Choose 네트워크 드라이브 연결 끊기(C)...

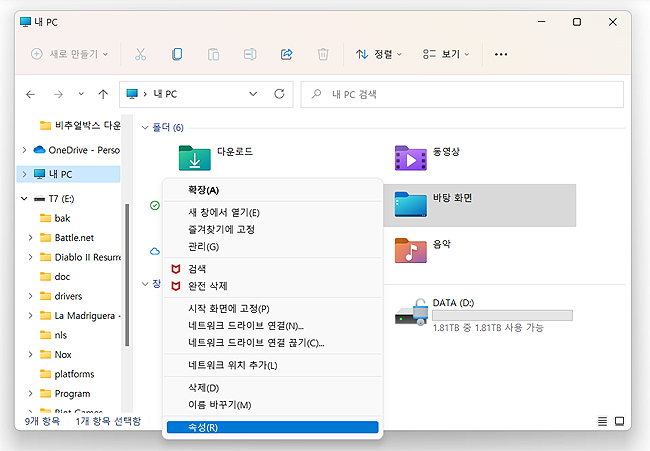(x=272, y=343)
